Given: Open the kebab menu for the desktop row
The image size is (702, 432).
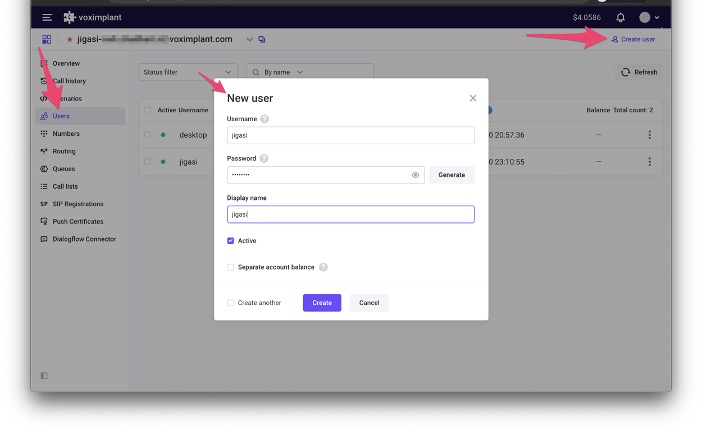Looking at the screenshot, I should point(650,135).
